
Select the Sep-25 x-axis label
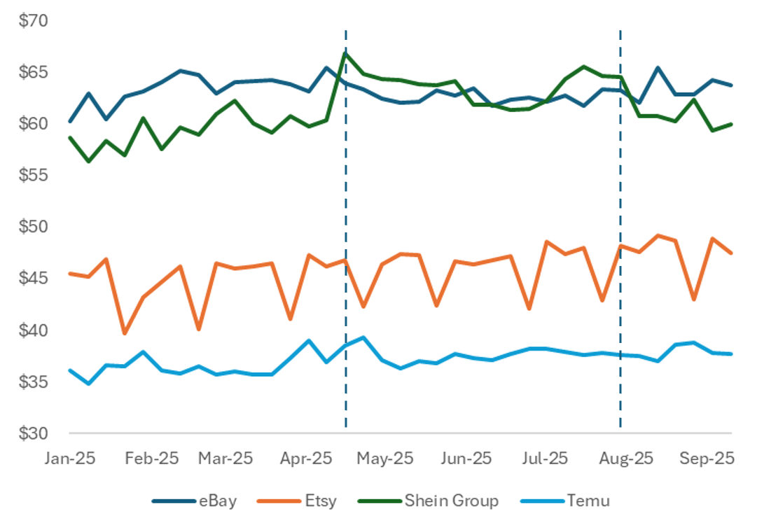coord(708,458)
